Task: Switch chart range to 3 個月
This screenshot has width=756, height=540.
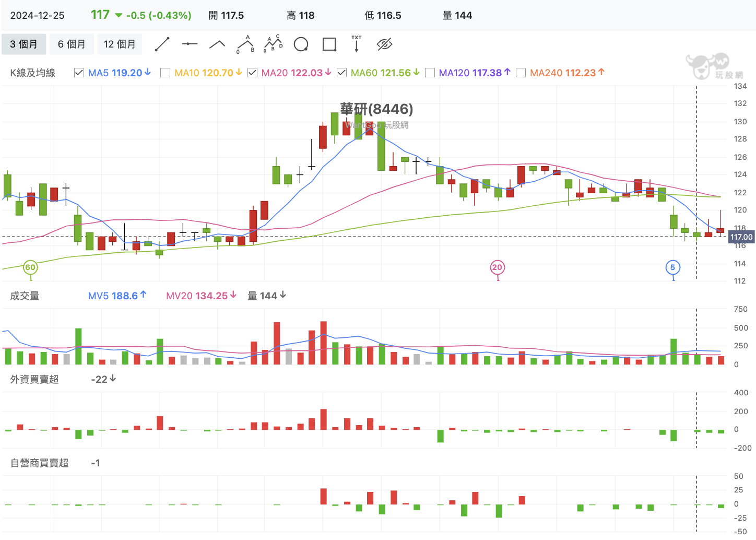Action: click(x=24, y=44)
